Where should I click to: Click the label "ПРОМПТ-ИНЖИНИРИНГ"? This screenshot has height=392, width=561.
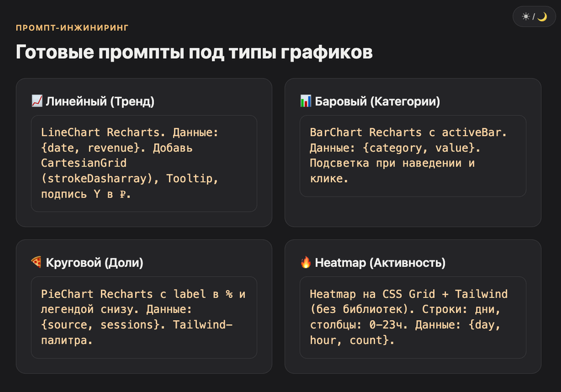[72, 28]
